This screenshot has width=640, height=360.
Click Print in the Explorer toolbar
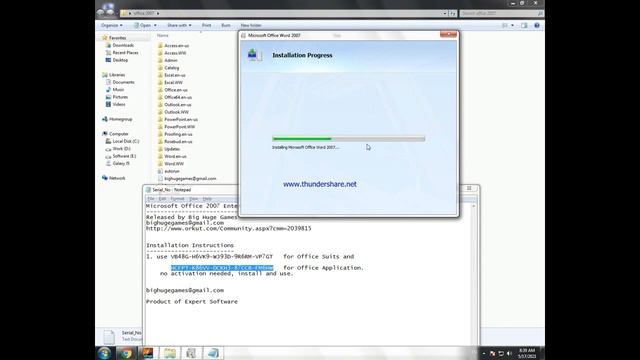pyautogui.click(x=207, y=25)
